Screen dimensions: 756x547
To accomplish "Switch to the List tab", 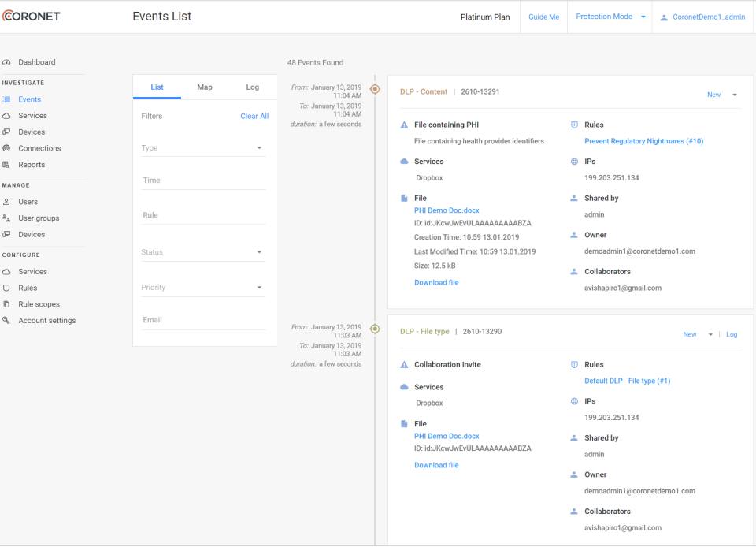I will point(157,87).
